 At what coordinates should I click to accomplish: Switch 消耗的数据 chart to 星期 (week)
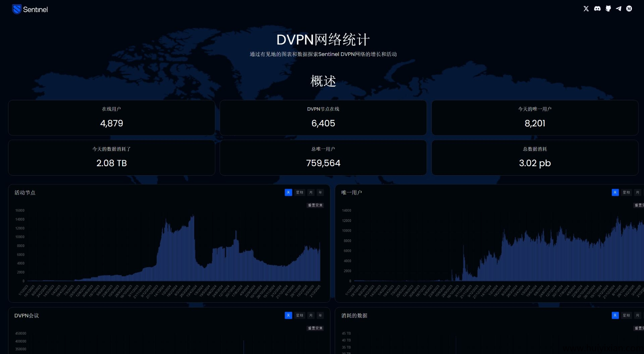pyautogui.click(x=626, y=315)
